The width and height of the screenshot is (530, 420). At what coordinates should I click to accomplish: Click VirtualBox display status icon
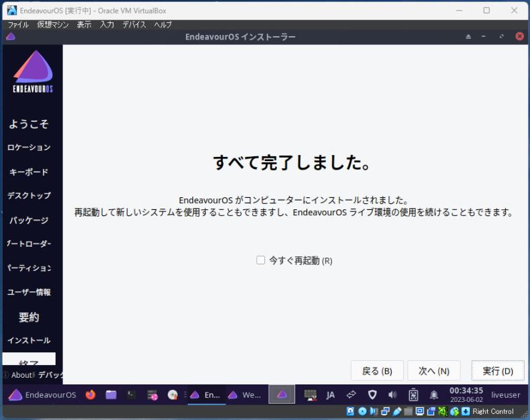point(420,411)
